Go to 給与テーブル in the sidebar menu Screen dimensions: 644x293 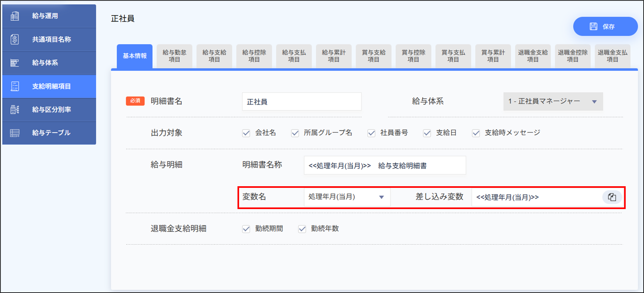click(x=51, y=133)
